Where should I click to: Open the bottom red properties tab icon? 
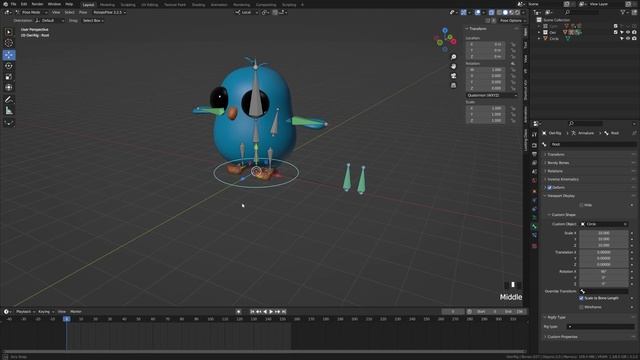(x=534, y=246)
